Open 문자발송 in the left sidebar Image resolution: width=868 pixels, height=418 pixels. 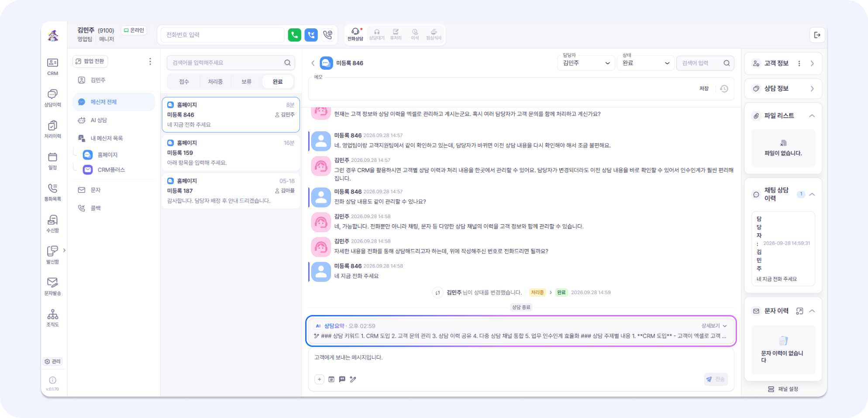tap(53, 287)
